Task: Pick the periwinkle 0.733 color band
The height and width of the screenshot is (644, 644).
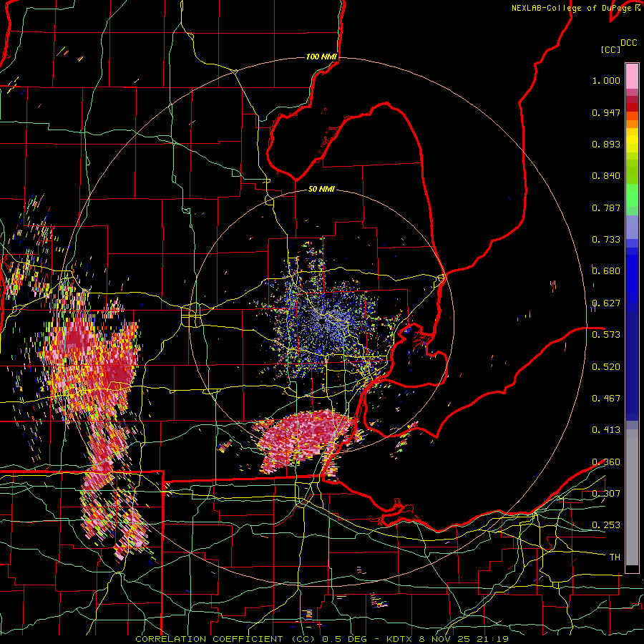Action: [x=632, y=227]
